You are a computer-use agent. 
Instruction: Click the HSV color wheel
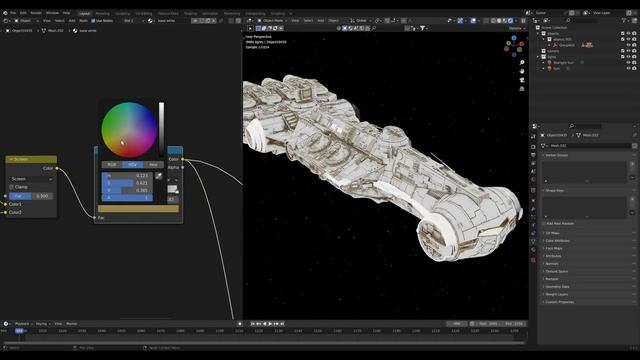pos(129,130)
